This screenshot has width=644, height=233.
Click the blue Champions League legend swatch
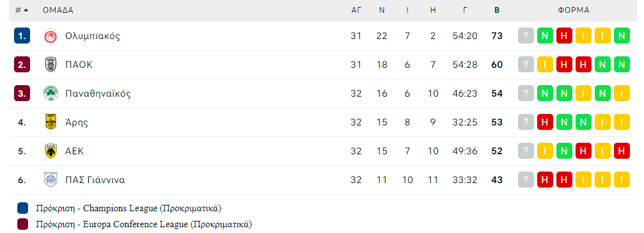(x=22, y=208)
